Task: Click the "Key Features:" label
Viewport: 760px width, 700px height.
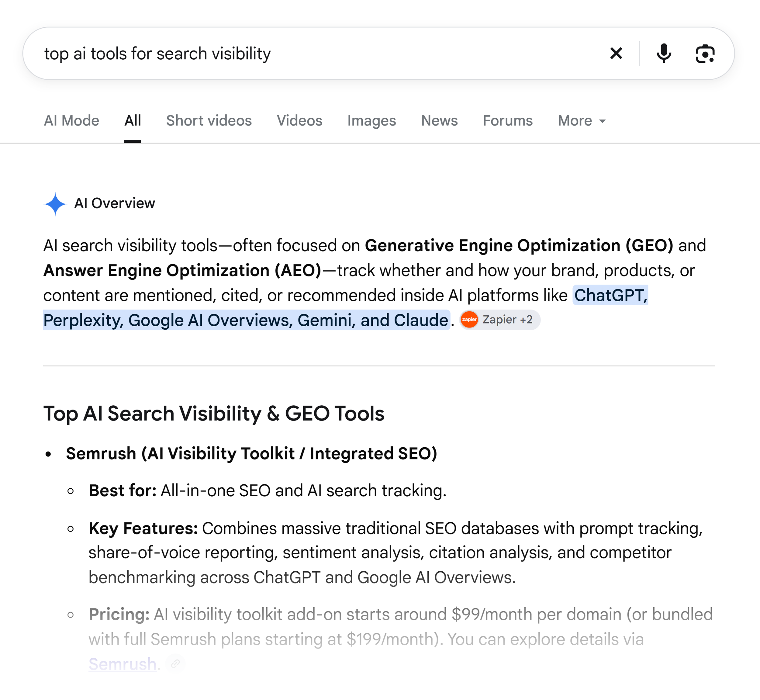Action: 143,528
